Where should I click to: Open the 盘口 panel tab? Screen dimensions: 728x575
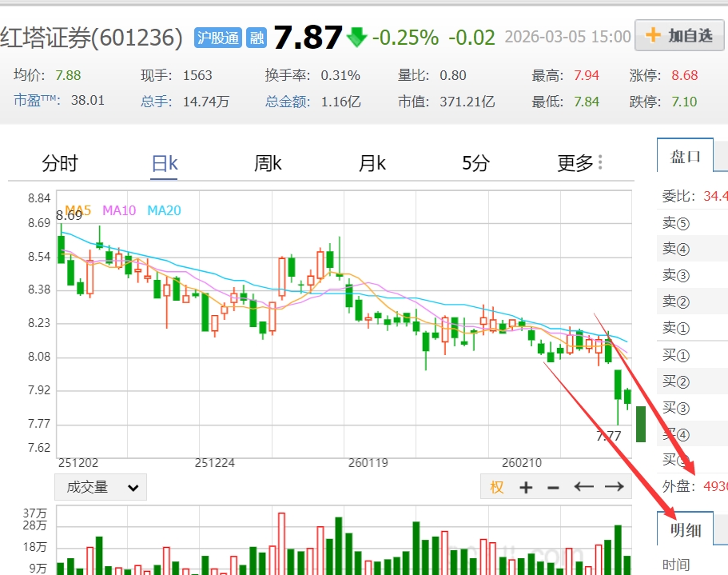coord(686,156)
